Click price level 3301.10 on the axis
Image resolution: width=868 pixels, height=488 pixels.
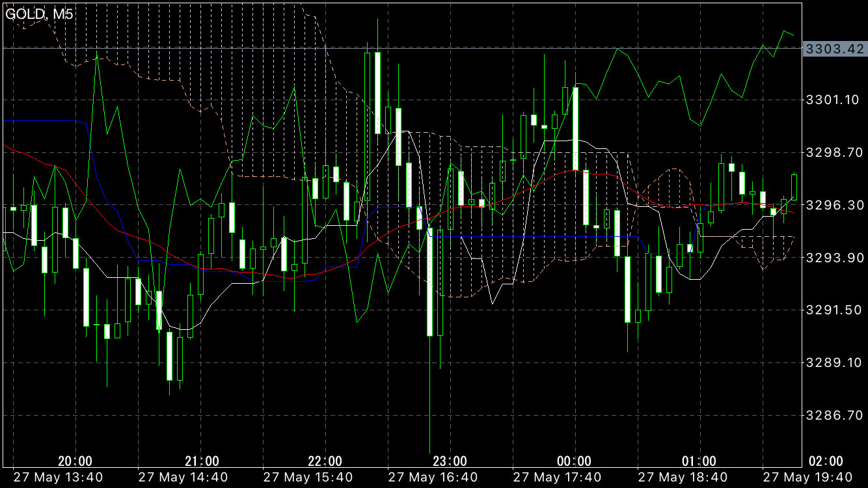pos(834,100)
